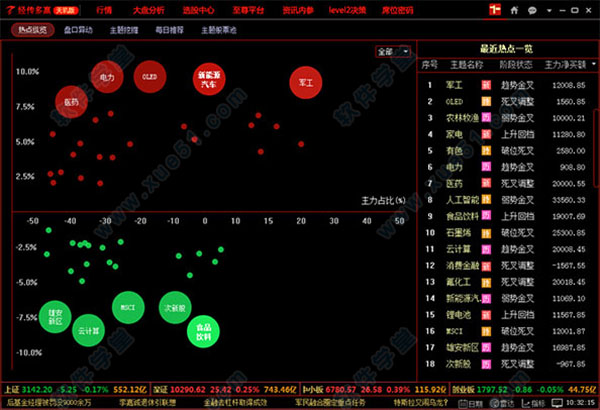Viewport: 600px width, 410px height.
Task: Click the 雄安新区 green bubble
Action: click(x=55, y=319)
